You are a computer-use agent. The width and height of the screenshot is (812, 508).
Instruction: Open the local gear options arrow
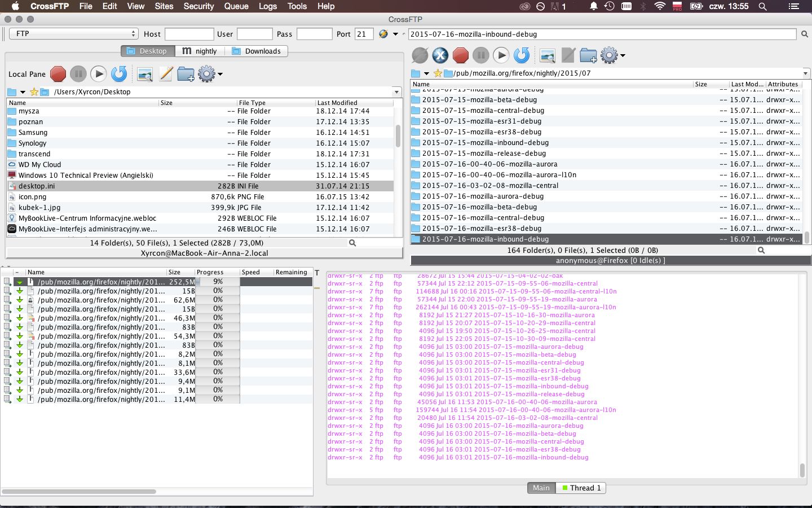point(220,74)
